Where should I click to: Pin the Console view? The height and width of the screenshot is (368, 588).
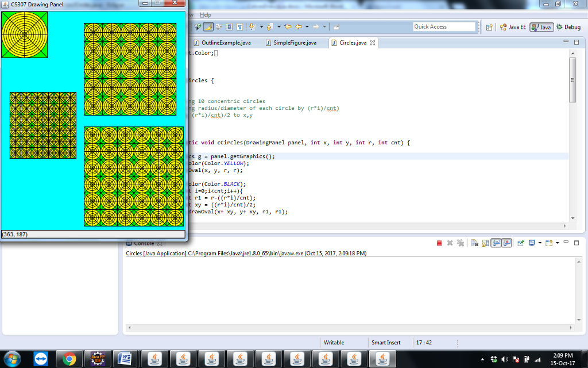[520, 243]
